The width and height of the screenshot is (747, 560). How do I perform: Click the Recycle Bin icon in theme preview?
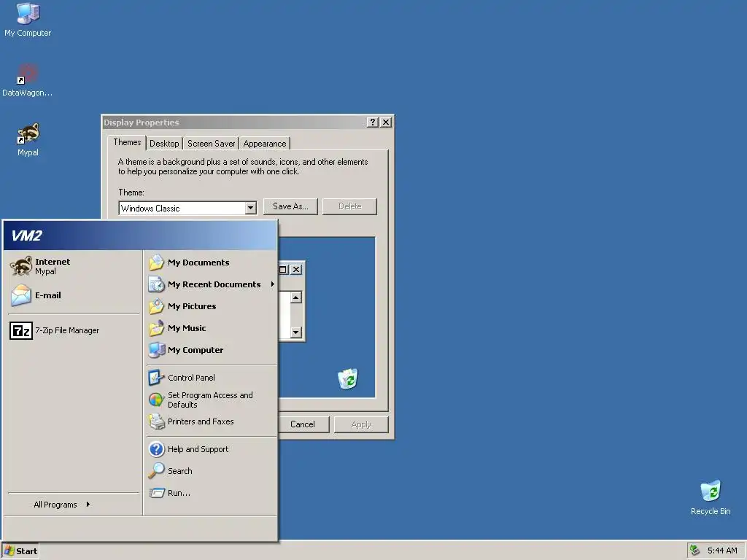coord(348,379)
